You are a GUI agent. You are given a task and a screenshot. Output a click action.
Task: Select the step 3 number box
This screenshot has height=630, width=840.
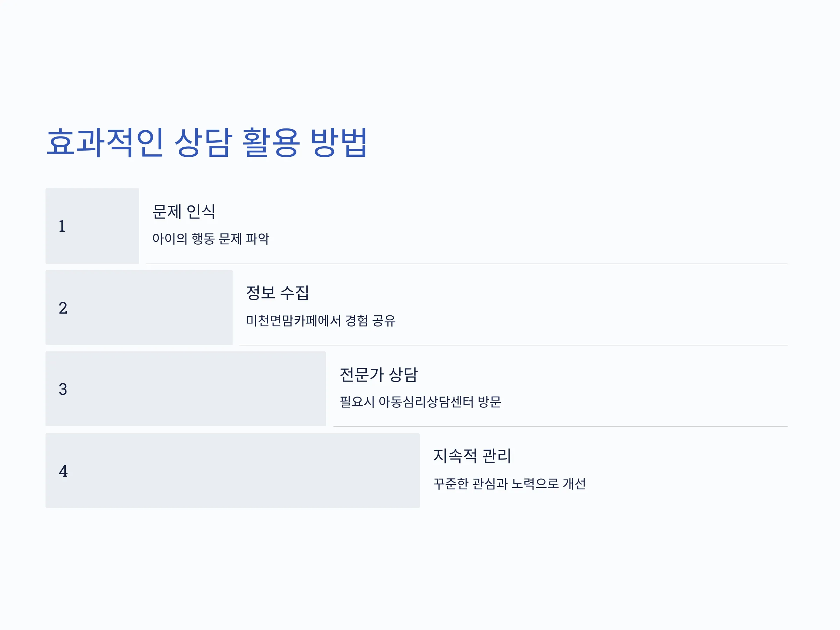186,389
